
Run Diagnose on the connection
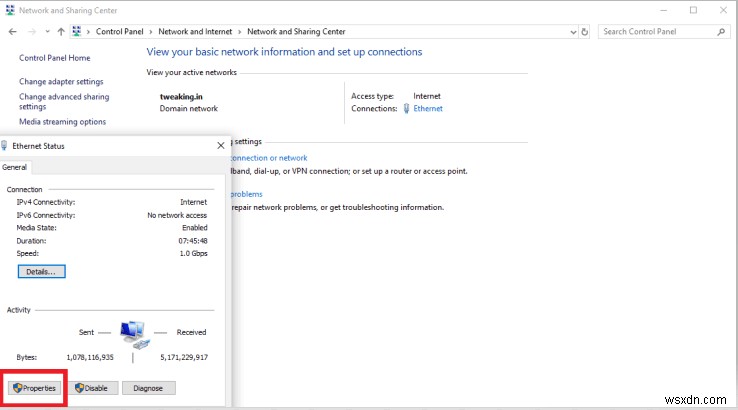click(149, 388)
